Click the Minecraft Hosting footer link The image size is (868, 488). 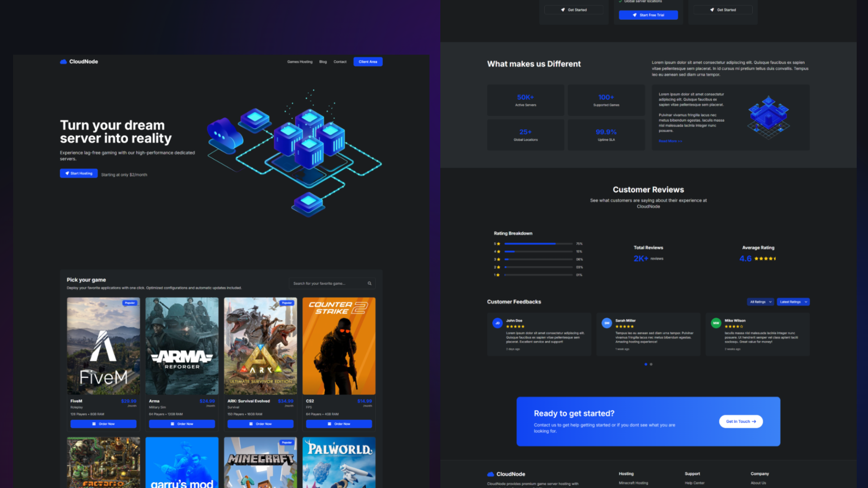point(633,483)
